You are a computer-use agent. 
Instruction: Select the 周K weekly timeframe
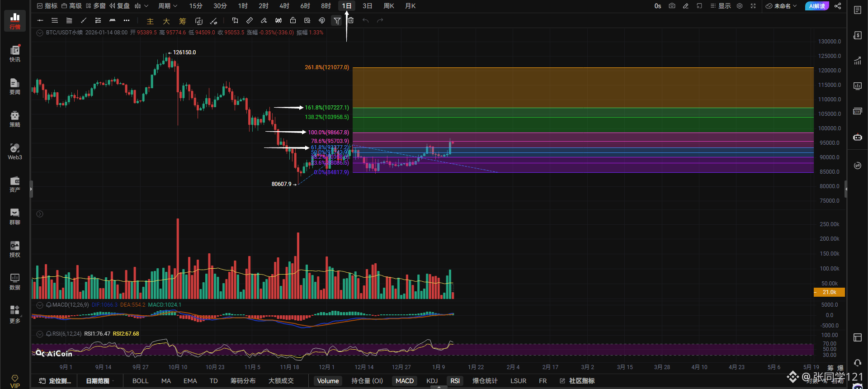point(388,6)
